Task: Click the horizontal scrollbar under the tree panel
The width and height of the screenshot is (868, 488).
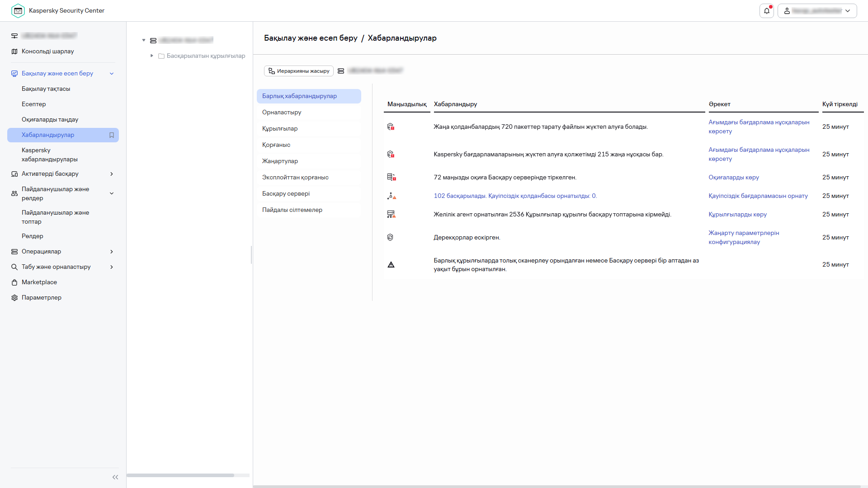Action: pyautogui.click(x=181, y=475)
